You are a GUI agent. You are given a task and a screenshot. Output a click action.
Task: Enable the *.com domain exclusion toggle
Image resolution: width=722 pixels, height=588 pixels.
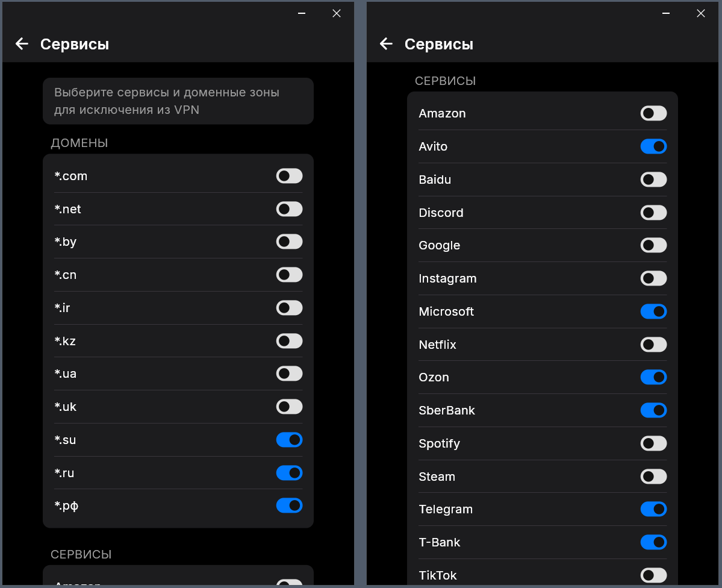(x=289, y=176)
